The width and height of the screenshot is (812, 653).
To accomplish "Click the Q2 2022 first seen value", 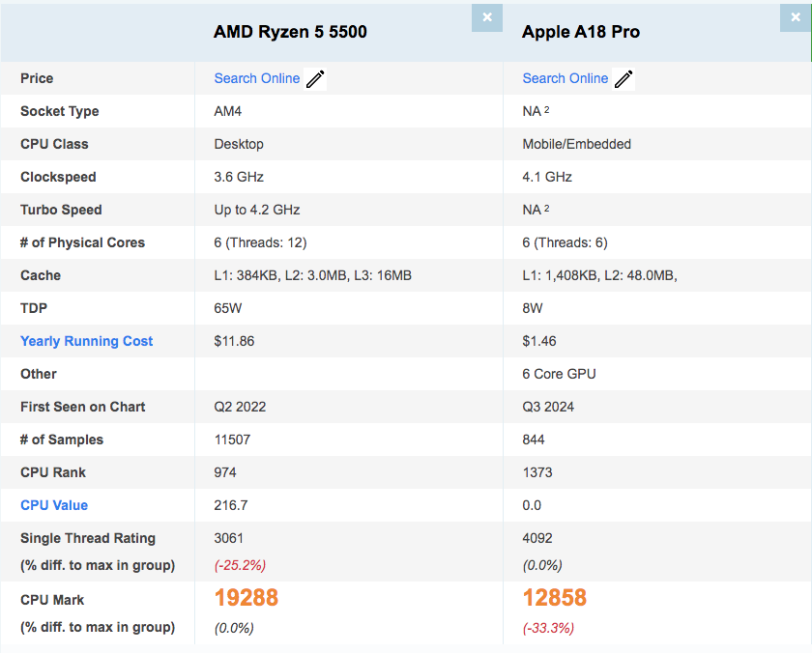I will pos(240,408).
